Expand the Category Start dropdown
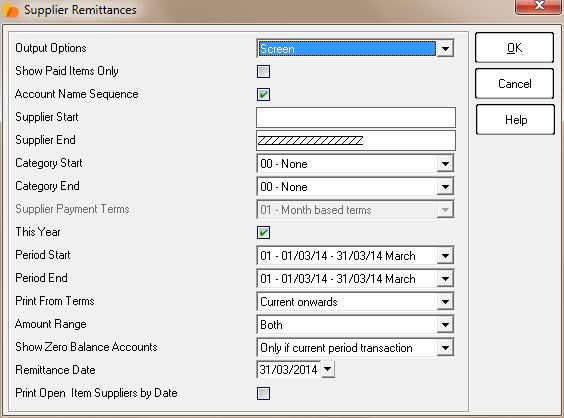This screenshot has height=418, width=564. [x=445, y=164]
